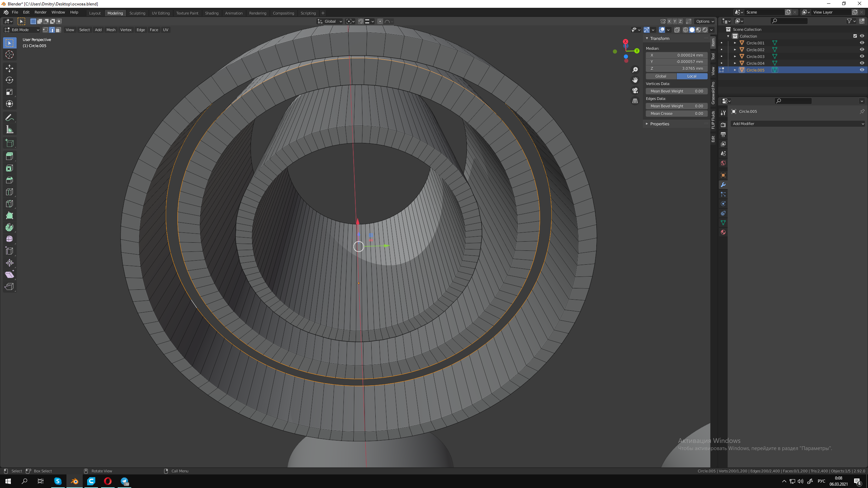Select the Knife tool

tap(9, 204)
